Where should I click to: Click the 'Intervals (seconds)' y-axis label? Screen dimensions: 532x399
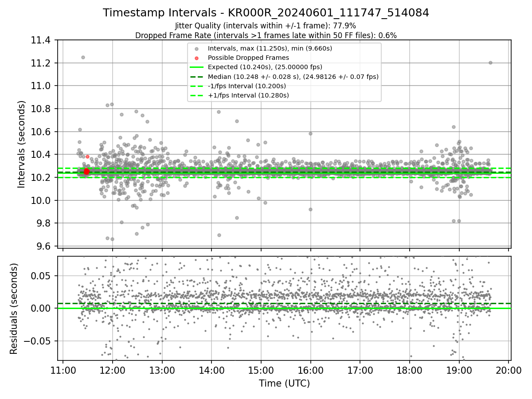pyautogui.click(x=21, y=144)
